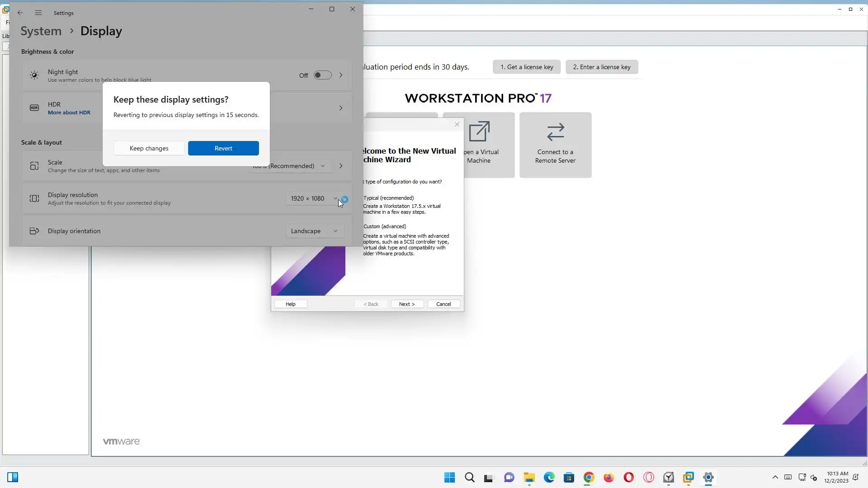This screenshot has width=868, height=488.
Task: Click the Revert button
Action: [x=223, y=148]
